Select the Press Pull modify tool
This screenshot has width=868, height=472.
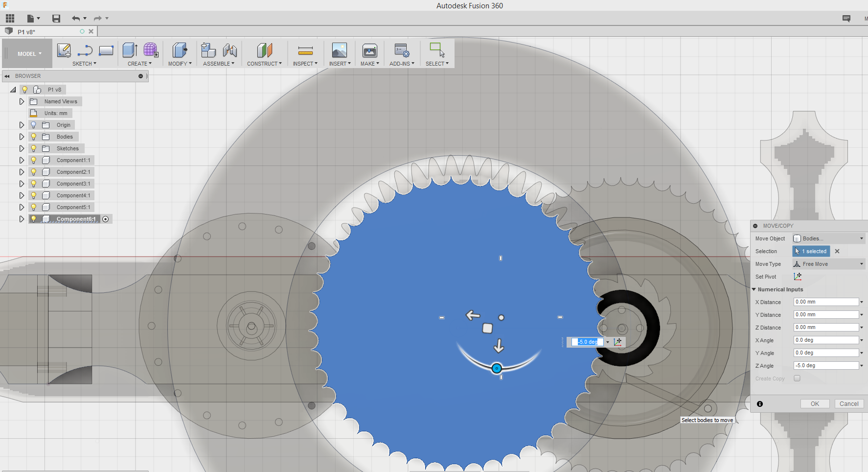[x=180, y=50]
